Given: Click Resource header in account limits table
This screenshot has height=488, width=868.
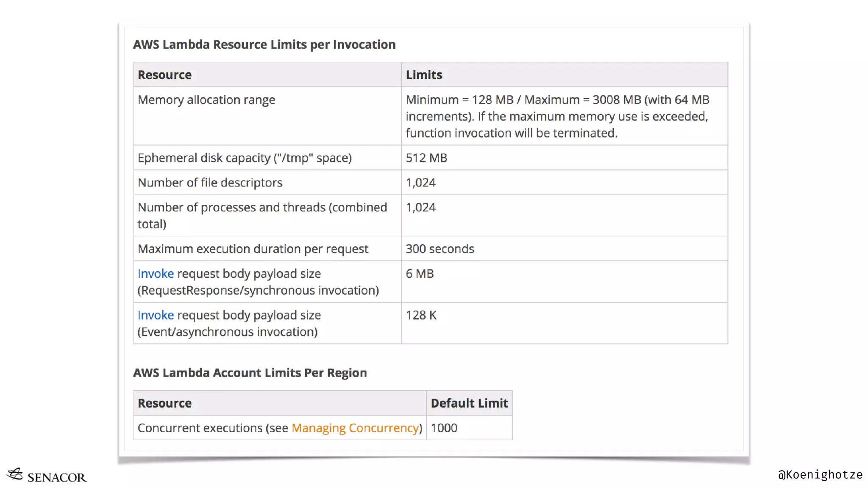Looking at the screenshot, I should click(x=164, y=403).
